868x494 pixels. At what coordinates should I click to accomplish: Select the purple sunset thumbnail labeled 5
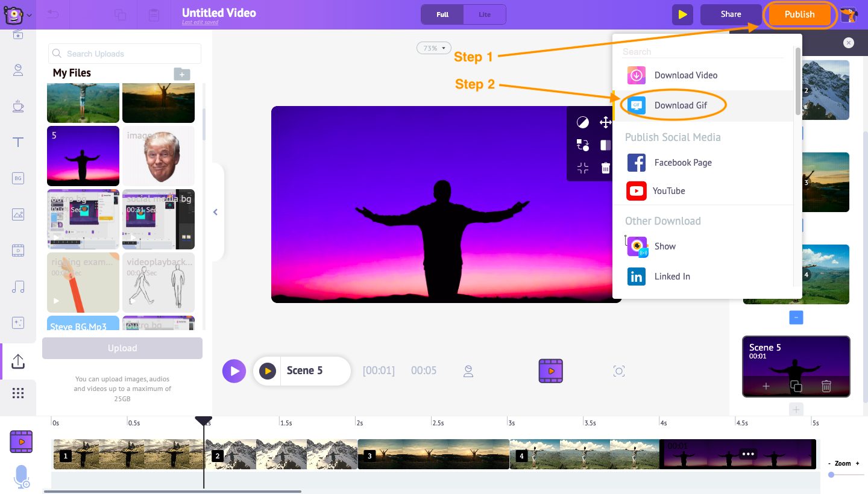[83, 155]
